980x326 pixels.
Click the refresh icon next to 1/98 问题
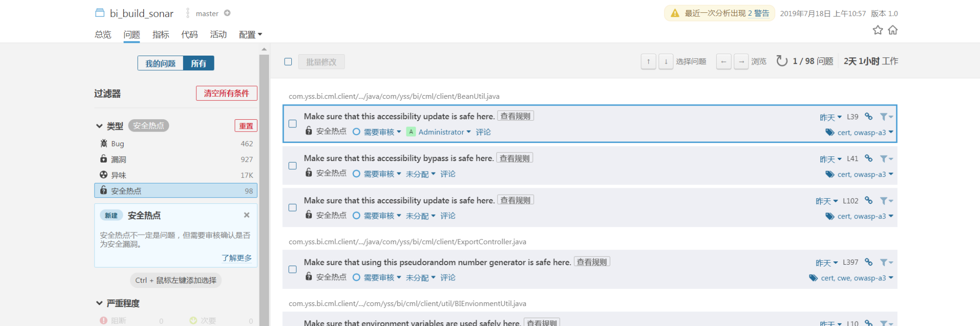pos(782,61)
